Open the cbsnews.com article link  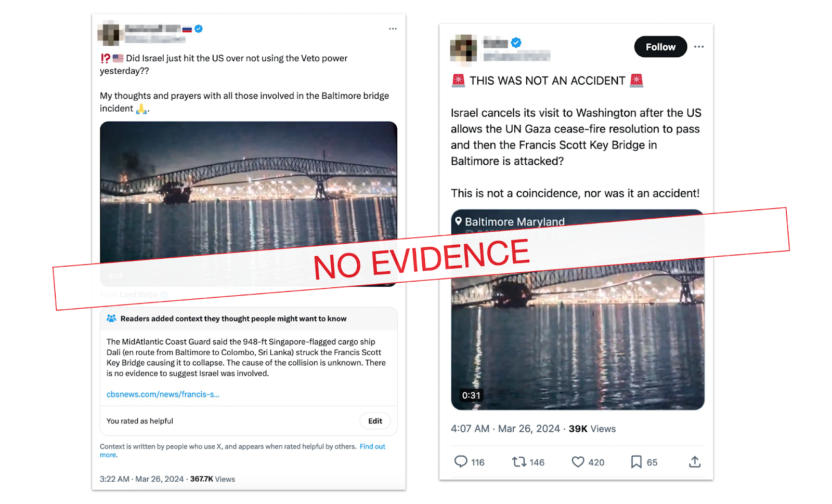click(x=163, y=394)
